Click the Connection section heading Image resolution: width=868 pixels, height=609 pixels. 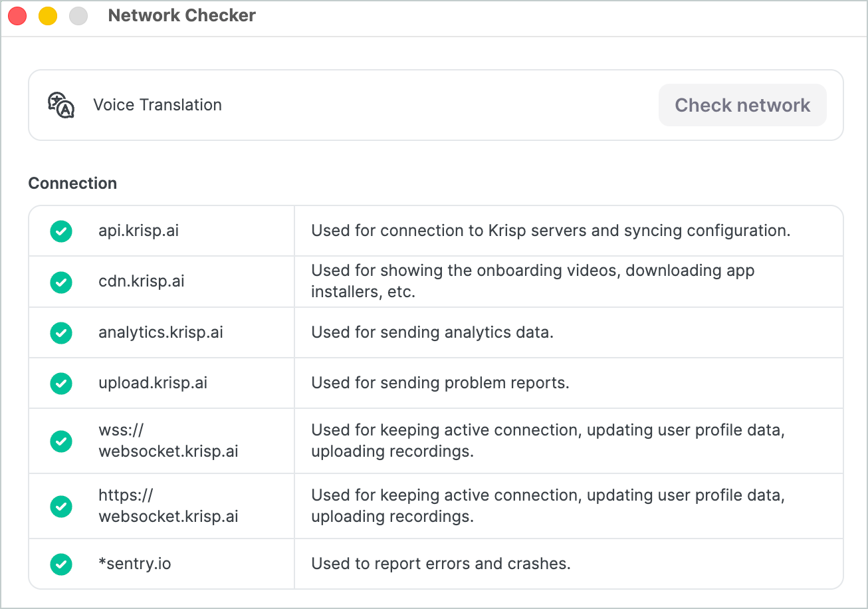coord(72,183)
